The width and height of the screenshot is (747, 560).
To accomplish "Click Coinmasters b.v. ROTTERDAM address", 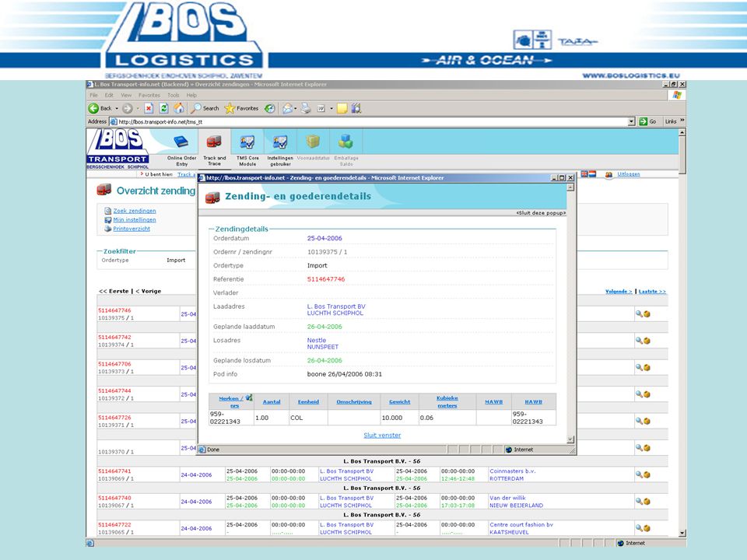I will coord(513,474).
